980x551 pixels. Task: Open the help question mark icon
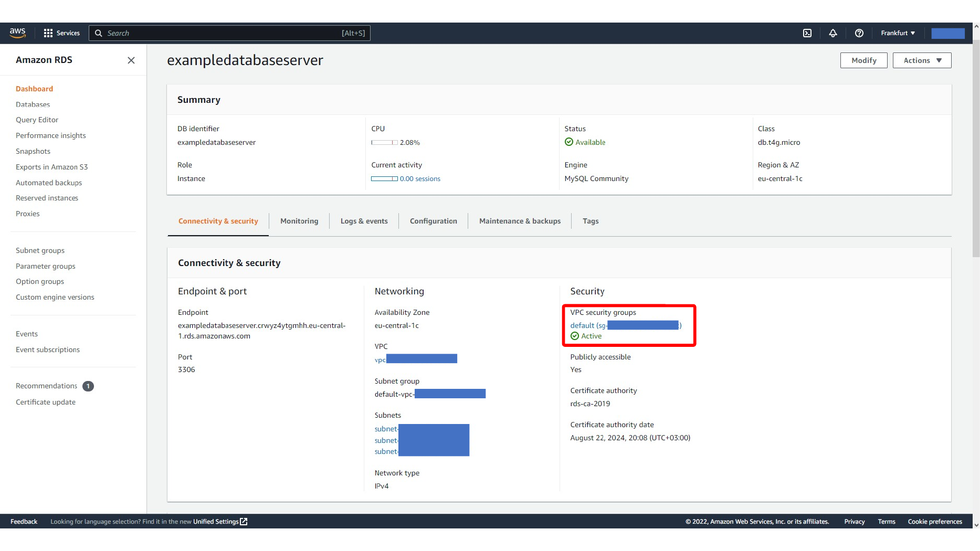(x=859, y=33)
